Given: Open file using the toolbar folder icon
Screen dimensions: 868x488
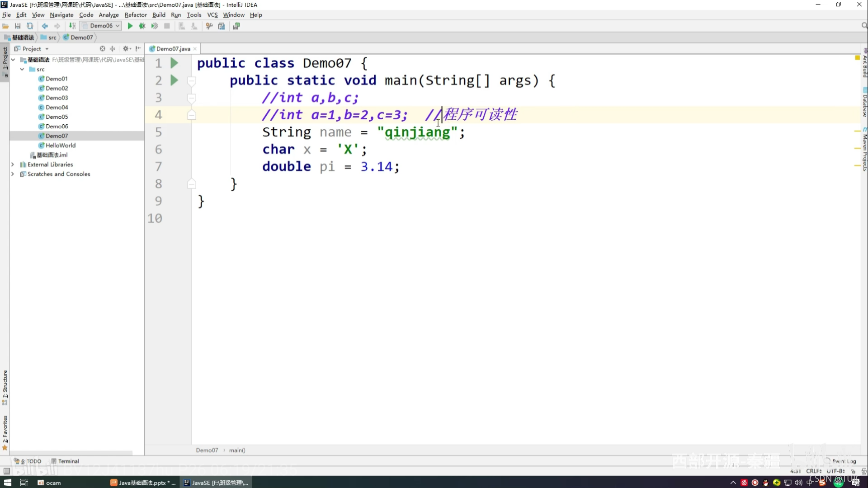Looking at the screenshot, I should coord(5,26).
